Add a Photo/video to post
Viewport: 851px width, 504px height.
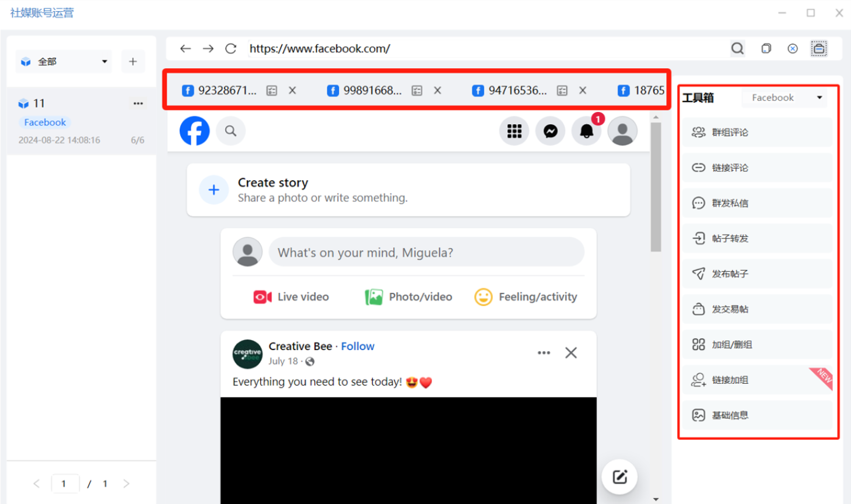pyautogui.click(x=408, y=297)
